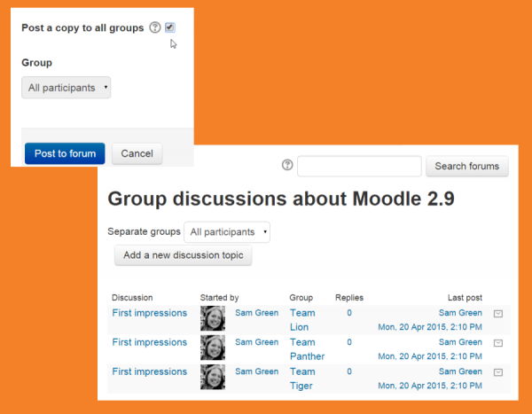Image resolution: width=532 pixels, height=414 pixels.
Task: Open the Group dropdown in post form
Action: [x=67, y=88]
